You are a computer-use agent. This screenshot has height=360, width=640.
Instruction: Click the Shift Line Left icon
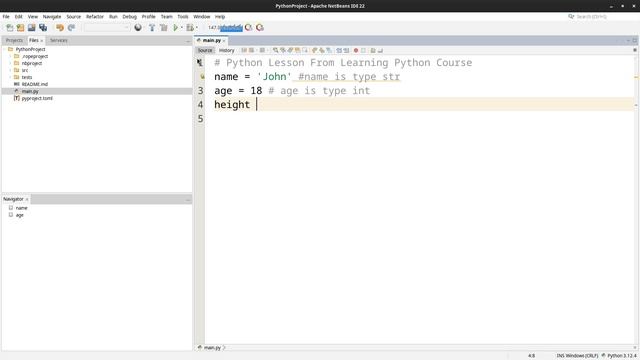[x=339, y=50]
